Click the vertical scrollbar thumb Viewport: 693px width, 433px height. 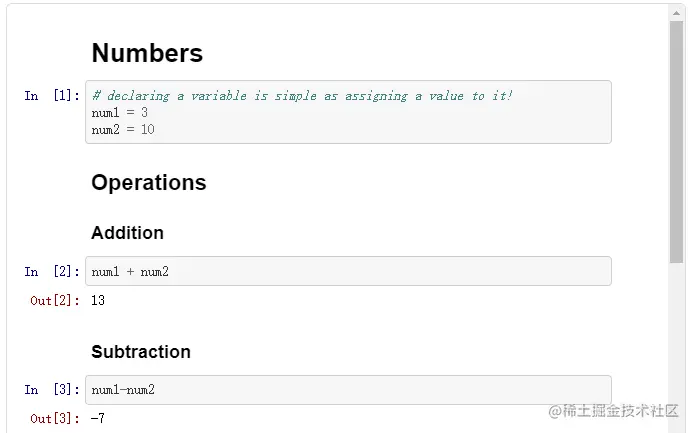(x=676, y=140)
